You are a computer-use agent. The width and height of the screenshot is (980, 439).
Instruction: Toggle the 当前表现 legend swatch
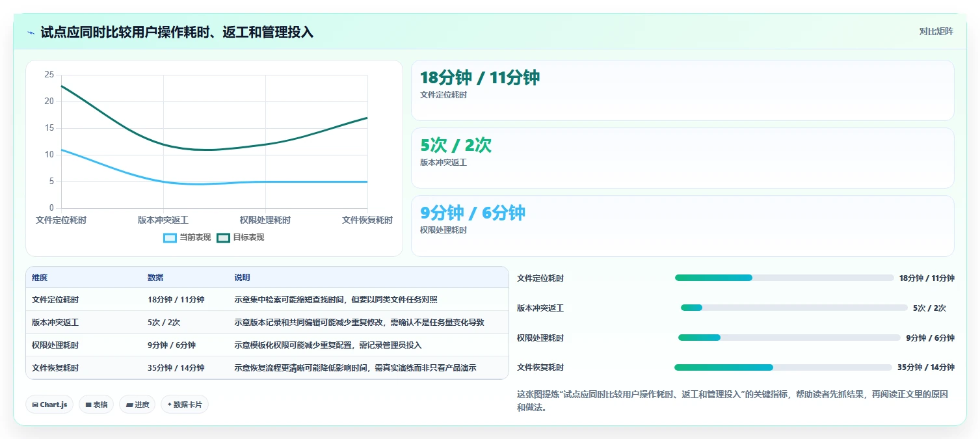click(x=170, y=238)
